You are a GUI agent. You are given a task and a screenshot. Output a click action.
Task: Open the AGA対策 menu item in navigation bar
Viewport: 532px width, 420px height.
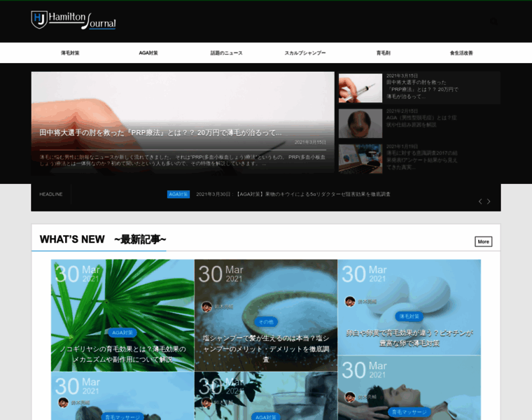point(148,53)
